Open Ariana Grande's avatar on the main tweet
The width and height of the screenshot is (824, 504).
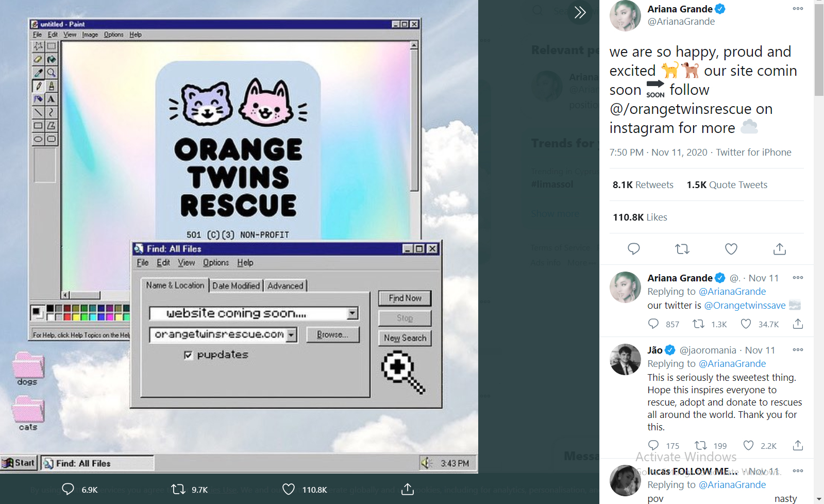click(x=625, y=15)
